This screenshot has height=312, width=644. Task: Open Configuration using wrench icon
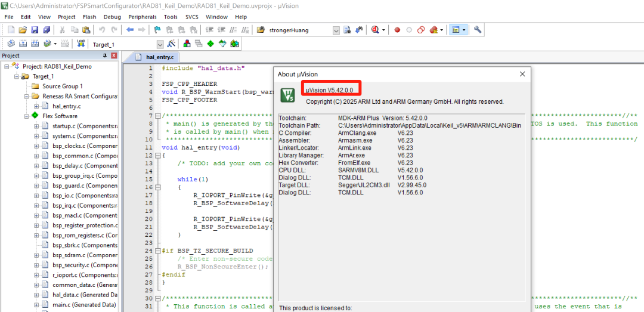coord(477,30)
